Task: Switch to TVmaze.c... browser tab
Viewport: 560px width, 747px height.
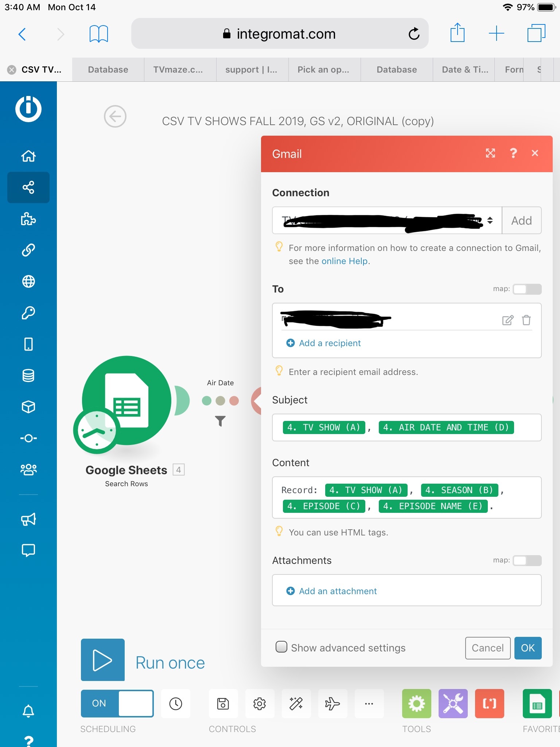Action: coord(180,70)
